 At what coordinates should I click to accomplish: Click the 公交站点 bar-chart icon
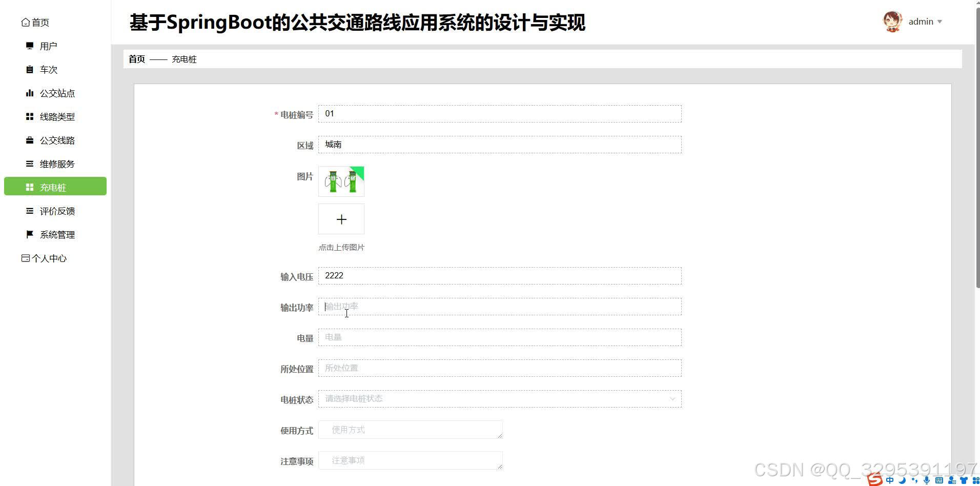point(29,93)
